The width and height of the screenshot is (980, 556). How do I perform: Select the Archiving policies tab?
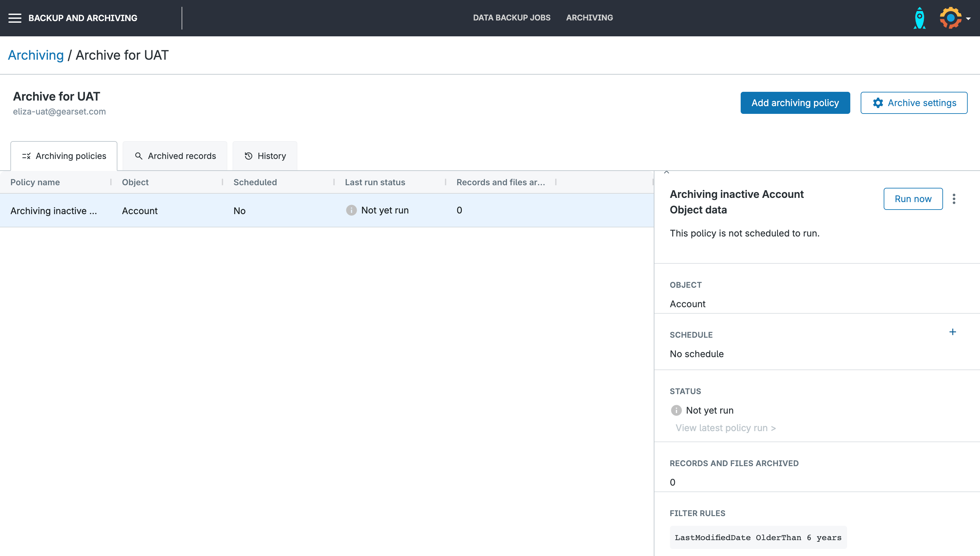[64, 156]
